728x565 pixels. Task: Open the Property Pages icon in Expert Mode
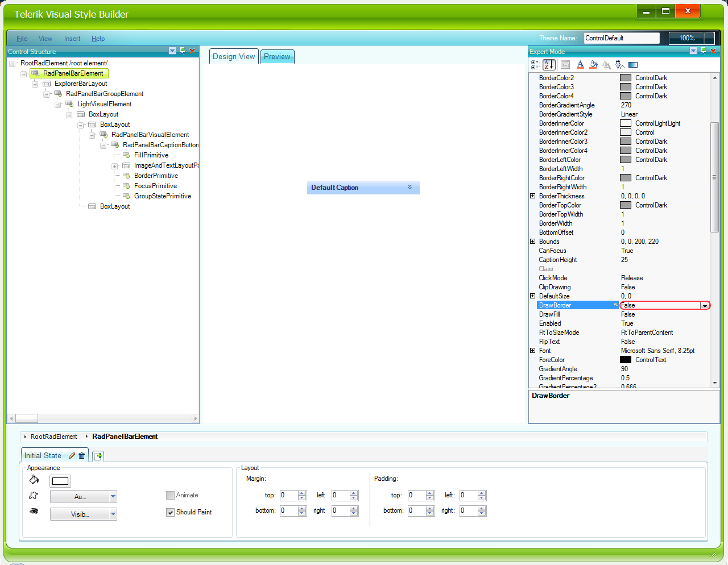[565, 65]
